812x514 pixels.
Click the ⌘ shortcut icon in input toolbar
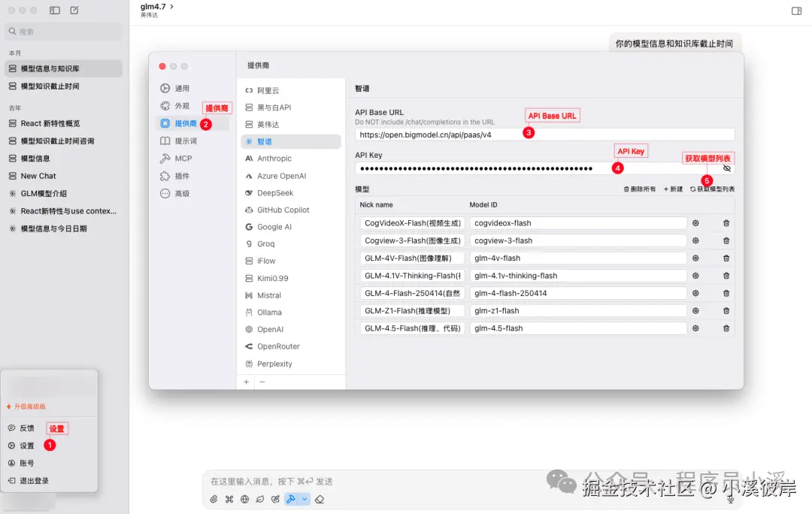click(x=229, y=498)
